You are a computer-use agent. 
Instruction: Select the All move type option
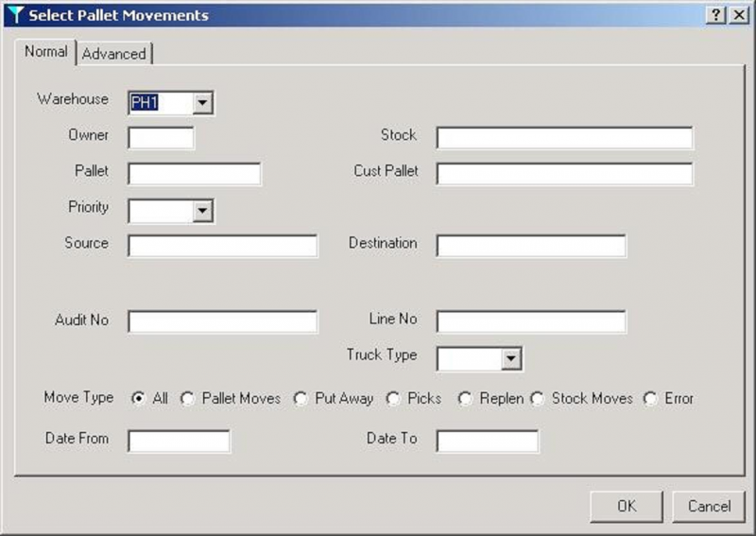coord(138,399)
